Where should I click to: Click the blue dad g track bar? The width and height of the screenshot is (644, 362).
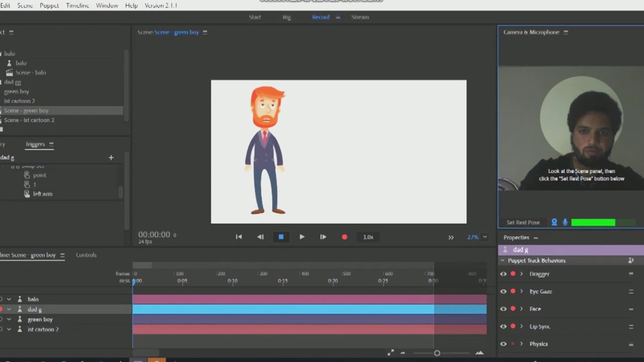point(309,309)
